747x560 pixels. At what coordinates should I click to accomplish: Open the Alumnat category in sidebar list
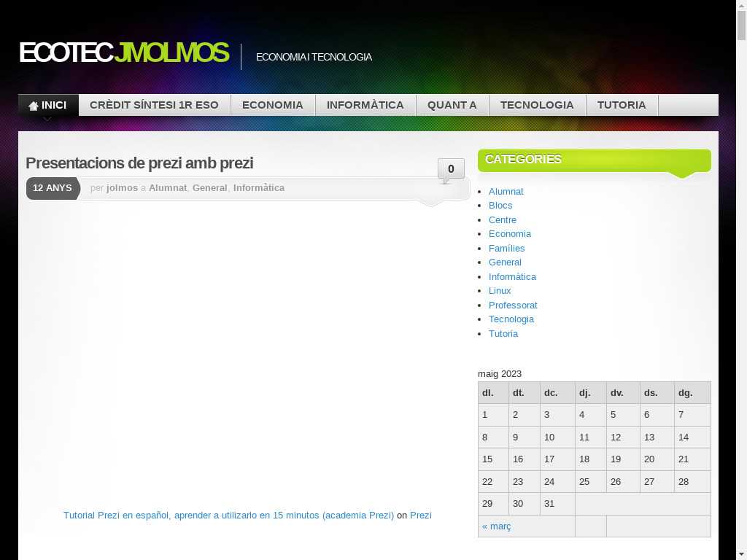(x=506, y=192)
